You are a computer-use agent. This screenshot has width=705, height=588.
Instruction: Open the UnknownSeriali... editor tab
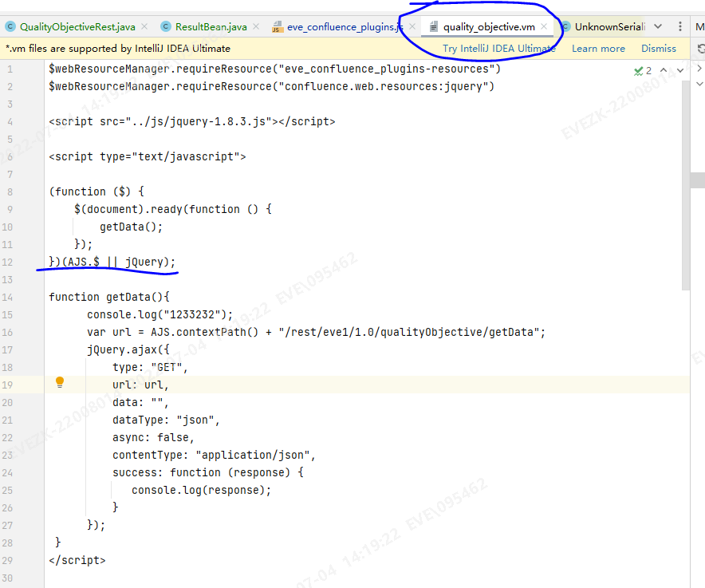click(x=609, y=27)
